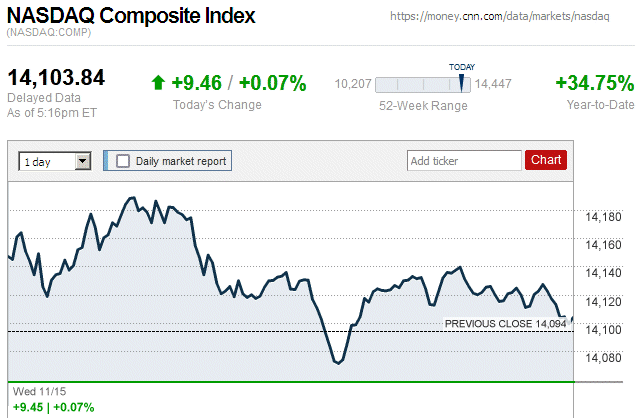Click the Add ticker input field
Image resolution: width=640 pixels, height=420 pixels.
pyautogui.click(x=464, y=160)
